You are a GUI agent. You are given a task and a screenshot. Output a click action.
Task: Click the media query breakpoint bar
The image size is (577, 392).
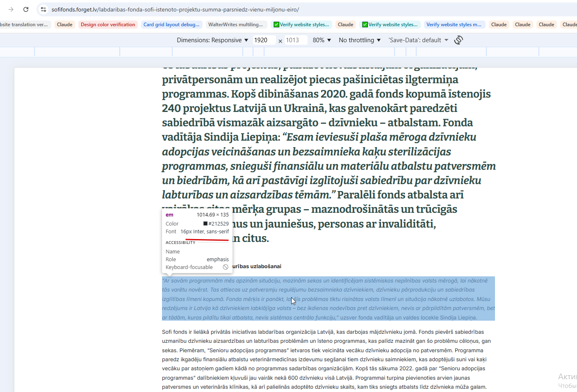(x=288, y=52)
